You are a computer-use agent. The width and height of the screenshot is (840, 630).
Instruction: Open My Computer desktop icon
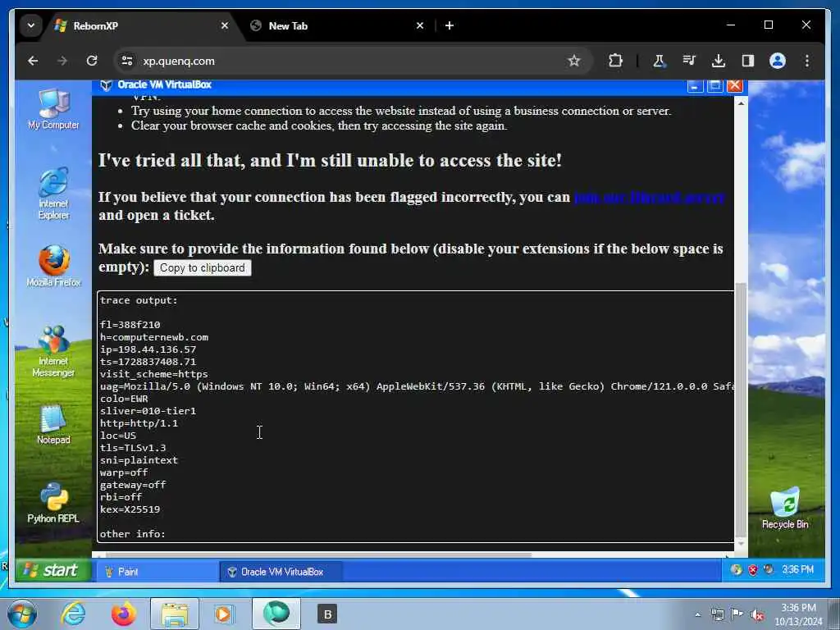point(53,109)
